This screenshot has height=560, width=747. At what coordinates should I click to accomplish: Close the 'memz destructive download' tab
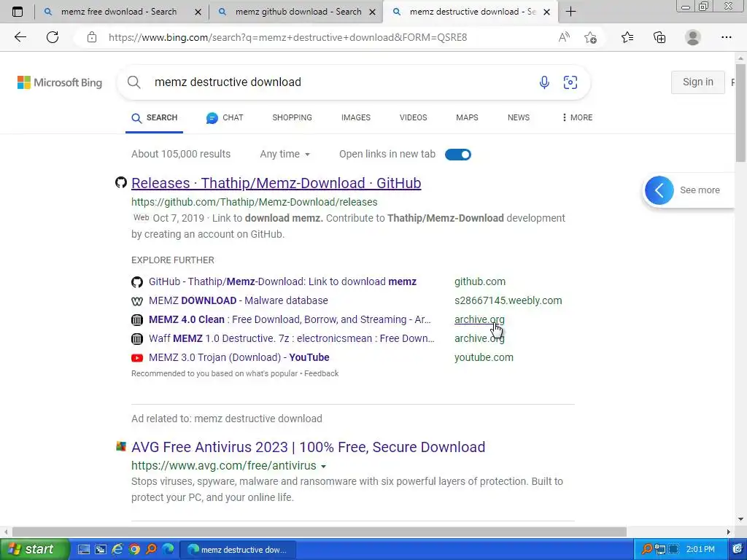547,12
